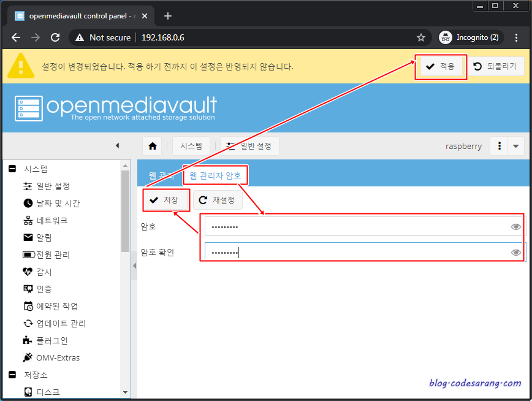
Task: Open 네트워크 in the sidebar
Action: 45,220
